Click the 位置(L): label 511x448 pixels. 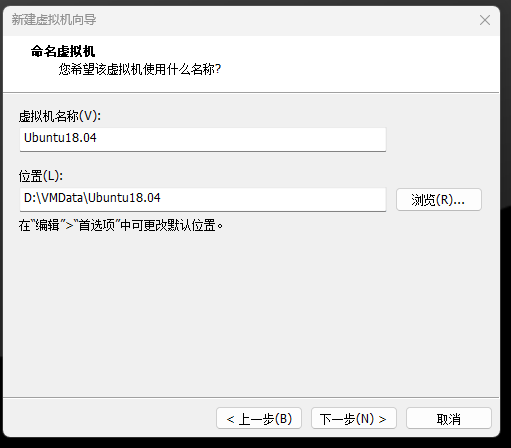pos(41,176)
